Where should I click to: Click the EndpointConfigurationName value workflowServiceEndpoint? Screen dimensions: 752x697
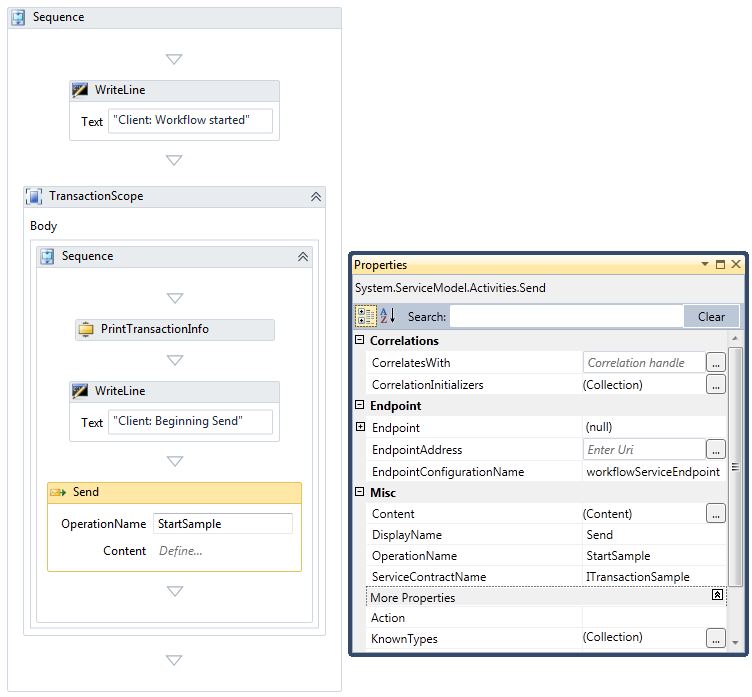(x=653, y=472)
